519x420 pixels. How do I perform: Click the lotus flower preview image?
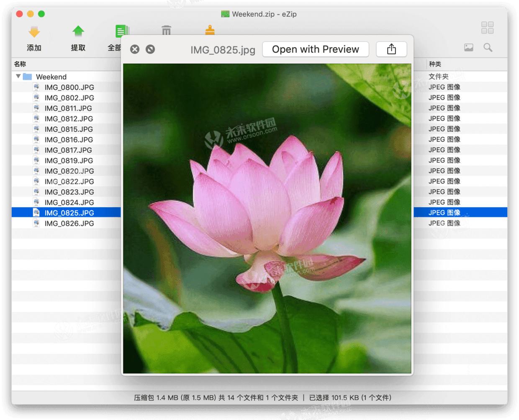pos(267,218)
